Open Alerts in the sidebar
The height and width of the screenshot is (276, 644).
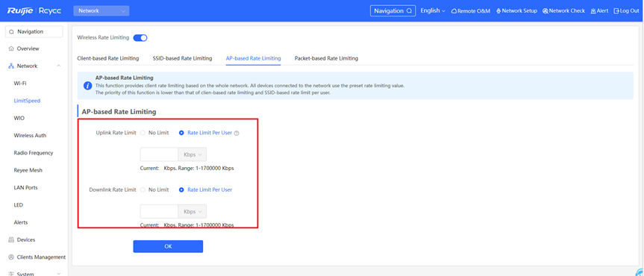[x=21, y=222]
